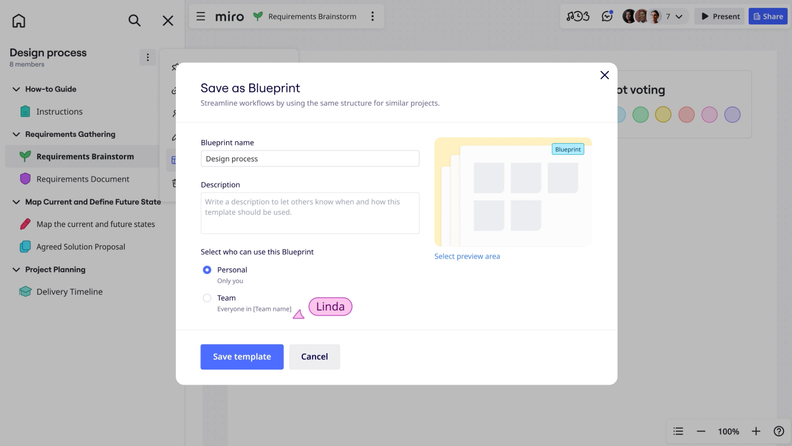The height and width of the screenshot is (446, 792).
Task: Select the Team radio option
Action: pyautogui.click(x=207, y=298)
